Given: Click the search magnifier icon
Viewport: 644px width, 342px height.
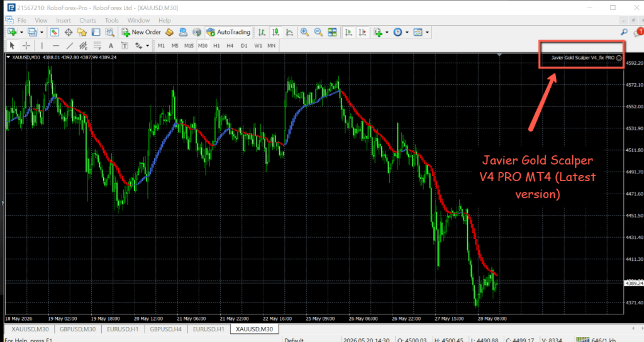Looking at the screenshot, I should tap(624, 32).
